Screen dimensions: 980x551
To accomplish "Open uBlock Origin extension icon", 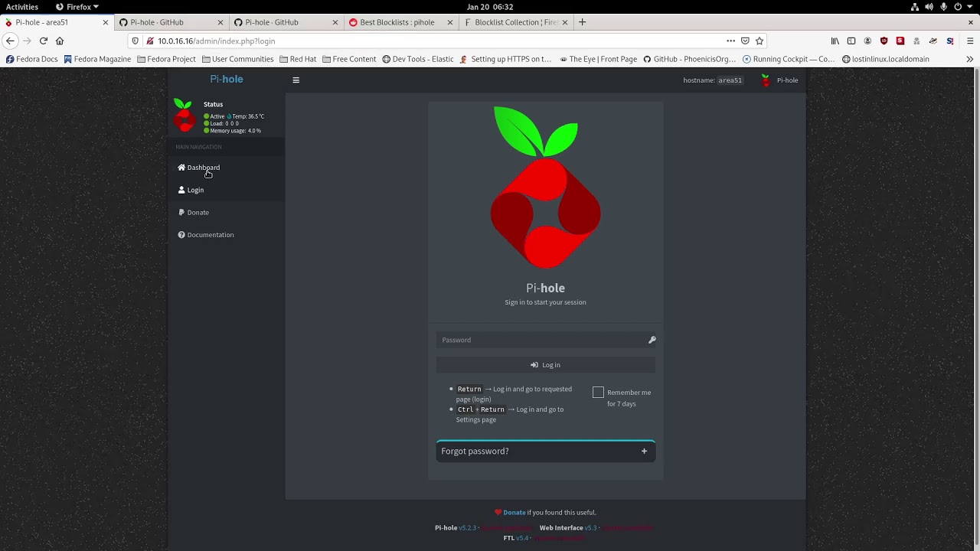I will pyautogui.click(x=884, y=41).
